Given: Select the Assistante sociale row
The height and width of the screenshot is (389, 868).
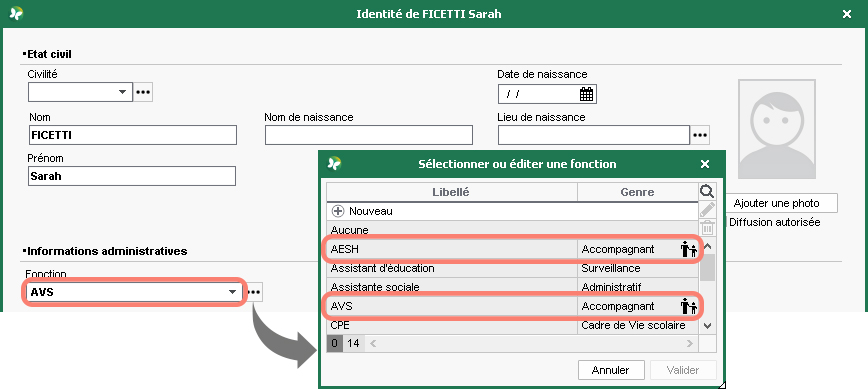Looking at the screenshot, I should (x=512, y=287).
